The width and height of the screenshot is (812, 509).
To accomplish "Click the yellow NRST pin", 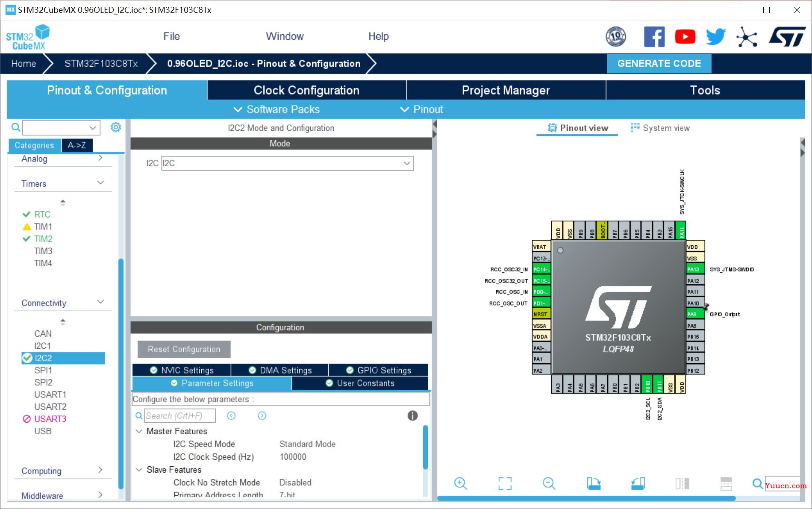I will [541, 314].
